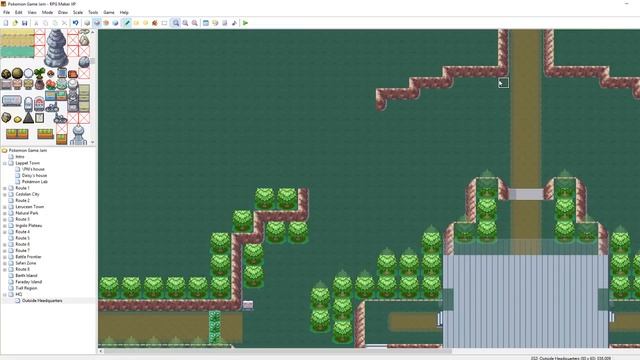Select the Berth Island map
The height and width of the screenshot is (360, 640).
pos(26,276)
